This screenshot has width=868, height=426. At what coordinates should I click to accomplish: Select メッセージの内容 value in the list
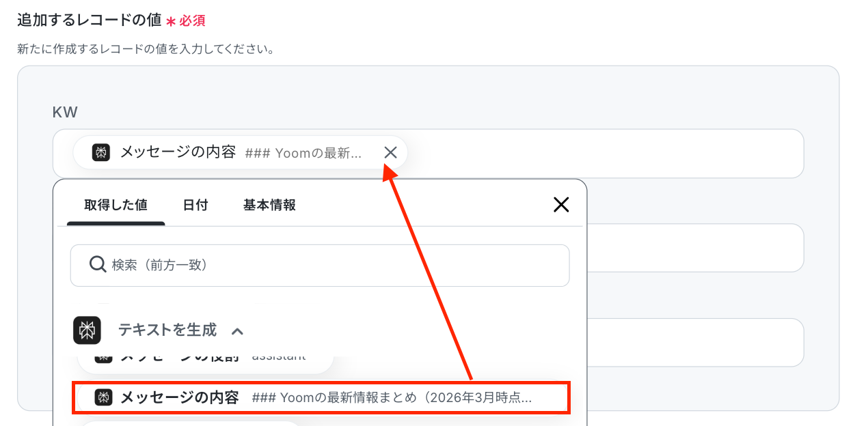click(x=321, y=397)
